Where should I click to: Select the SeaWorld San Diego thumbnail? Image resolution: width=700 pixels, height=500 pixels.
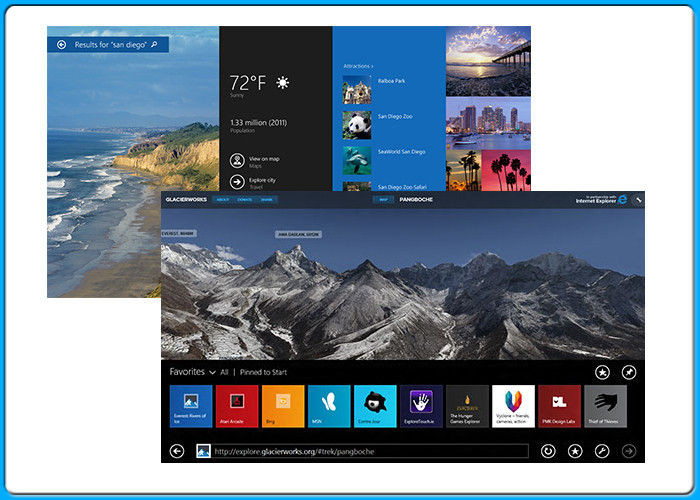pos(357,161)
